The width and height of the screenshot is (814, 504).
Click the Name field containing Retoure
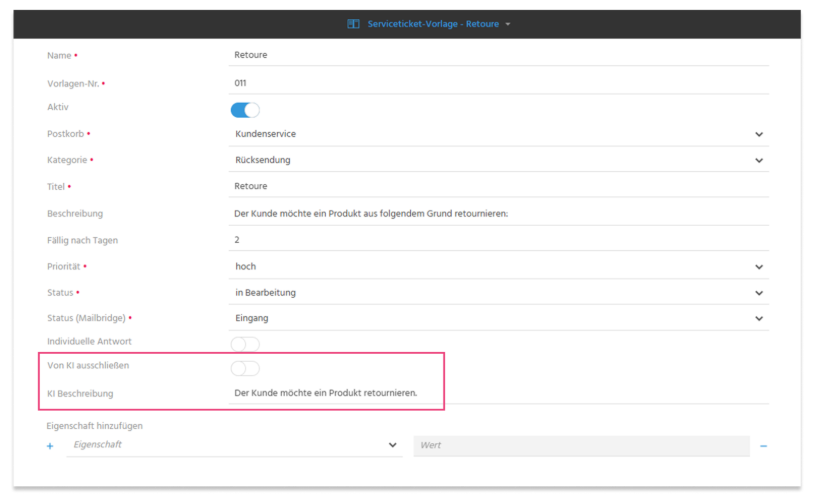499,55
